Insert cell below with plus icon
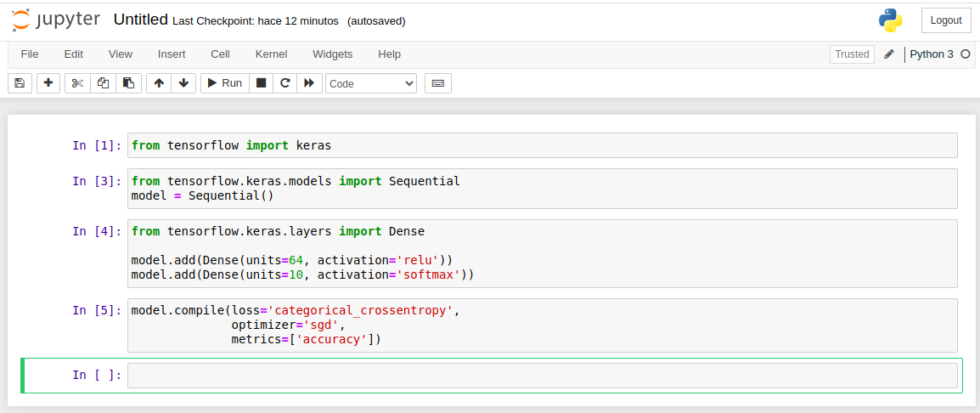 (x=48, y=83)
